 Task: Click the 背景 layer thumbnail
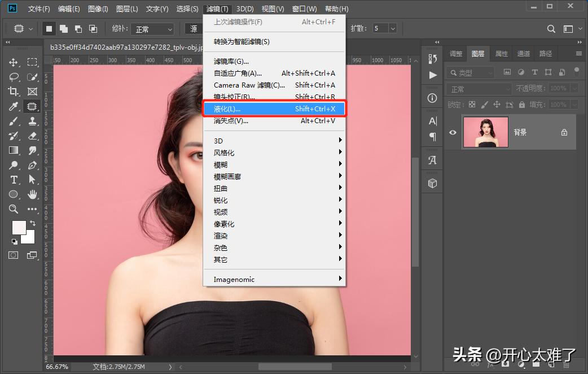[x=486, y=131]
